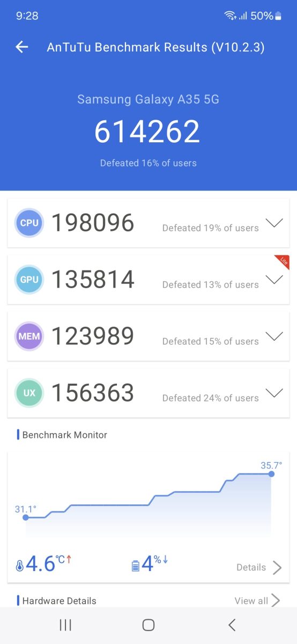This screenshot has height=644, width=297.
Task: Open View all hardware details
Action: point(257,601)
